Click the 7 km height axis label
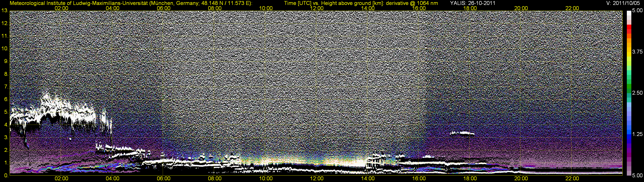Screen dimensions: 644x182 6,87
